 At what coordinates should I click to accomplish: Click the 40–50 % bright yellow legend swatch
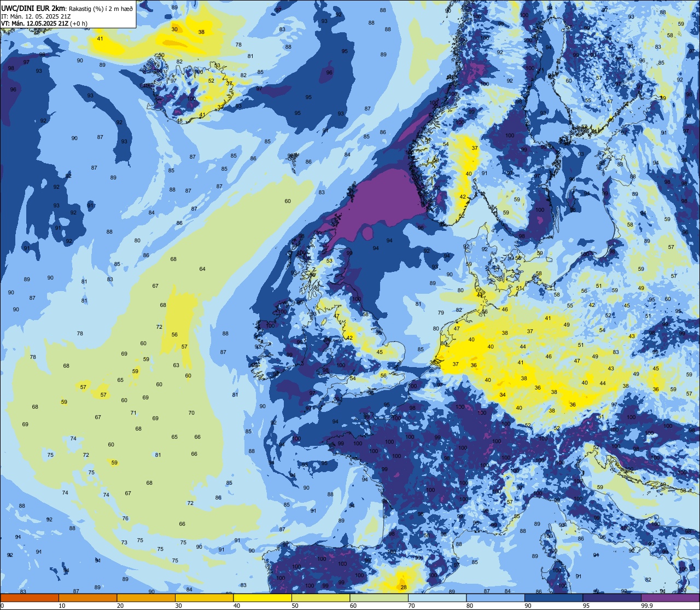(262, 597)
